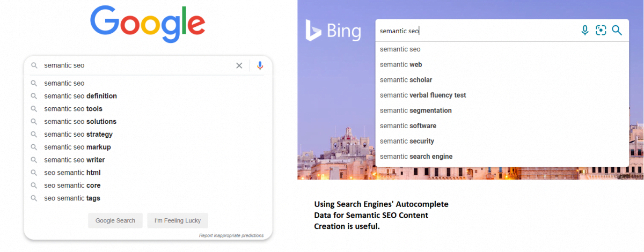Click magnifier icon beside 'semantic seo solutions'
644x252 pixels.
click(34, 122)
